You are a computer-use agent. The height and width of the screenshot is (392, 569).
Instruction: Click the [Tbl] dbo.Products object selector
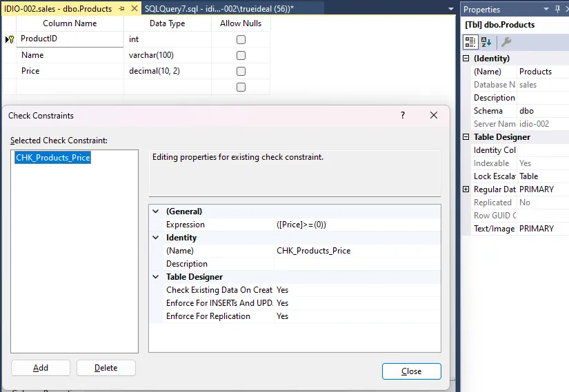[x=515, y=25]
